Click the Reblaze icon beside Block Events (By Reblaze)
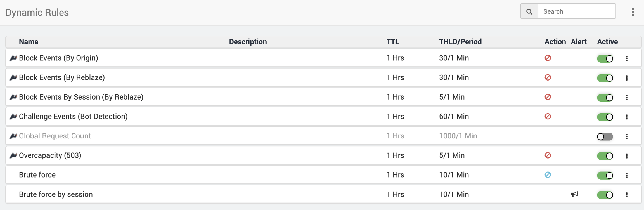 point(13,77)
